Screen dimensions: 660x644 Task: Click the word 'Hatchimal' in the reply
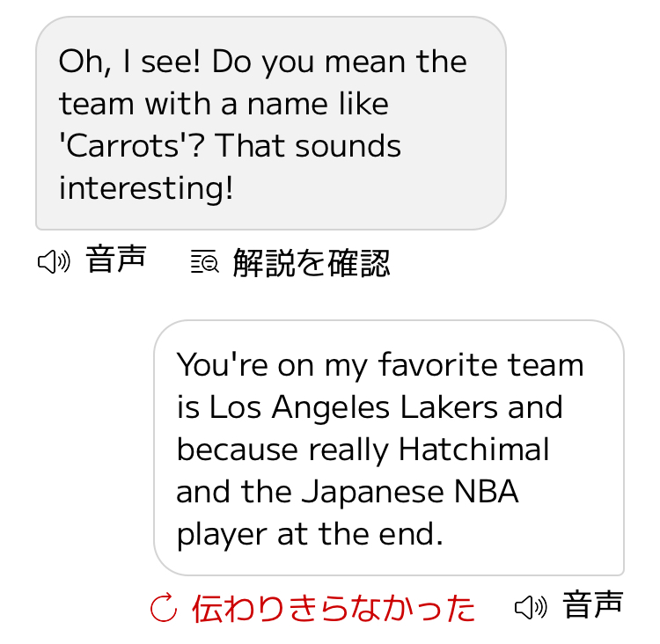click(473, 450)
